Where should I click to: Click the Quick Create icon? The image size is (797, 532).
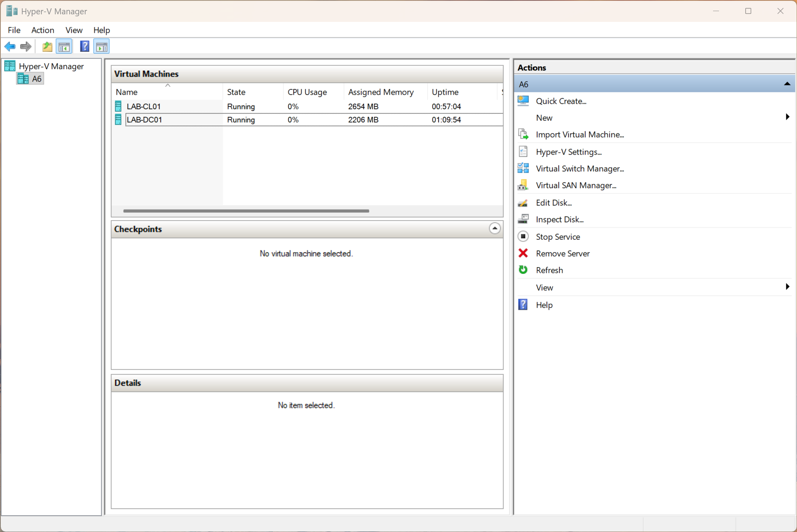tap(523, 101)
